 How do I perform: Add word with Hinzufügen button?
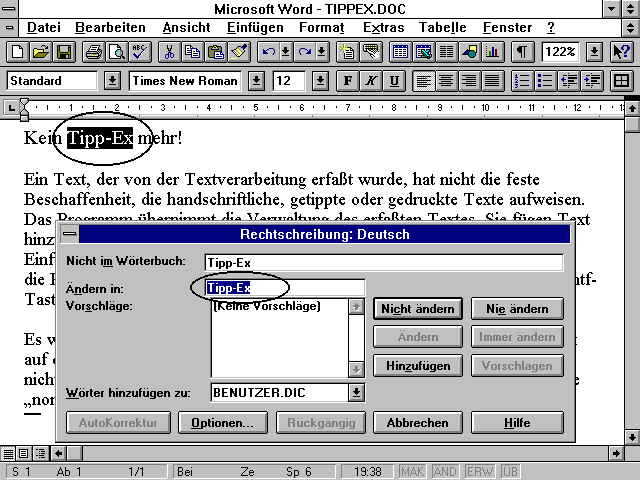(418, 365)
